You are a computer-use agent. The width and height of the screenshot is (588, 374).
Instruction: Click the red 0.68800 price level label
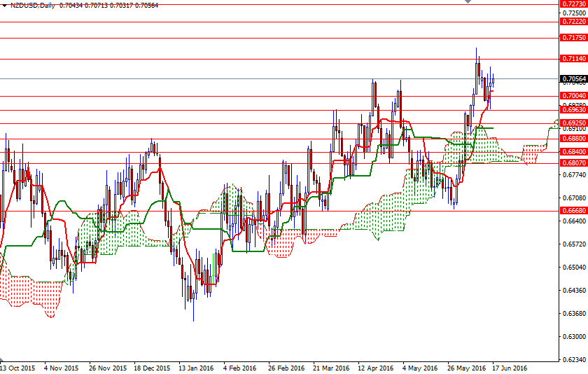click(573, 139)
